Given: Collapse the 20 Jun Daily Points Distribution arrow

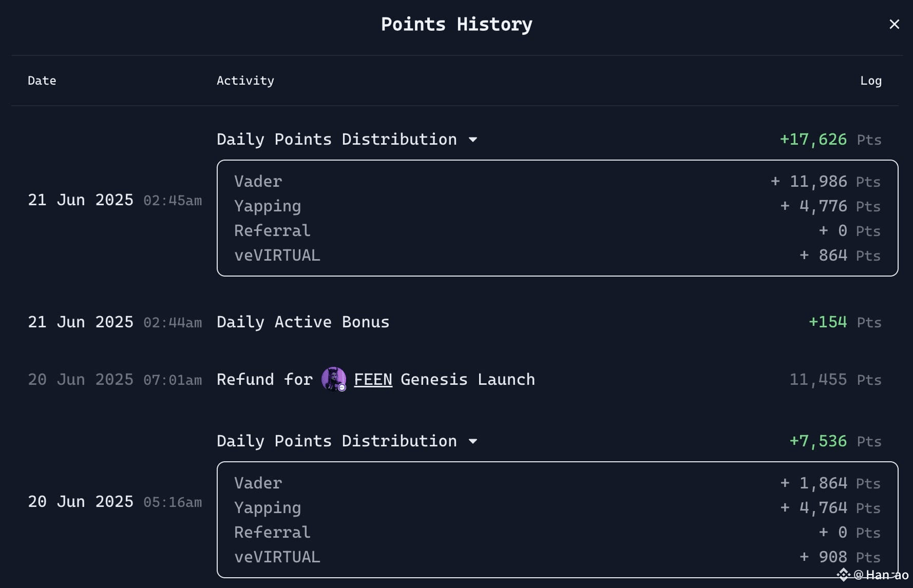Looking at the screenshot, I should tap(473, 441).
